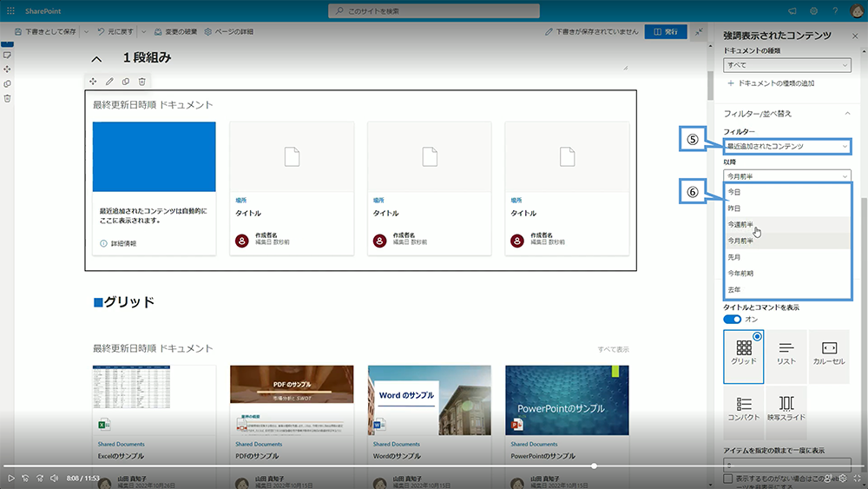Viewport: 868px width, 489px height.
Task: Select the カルーセル layout option
Action: [x=829, y=357]
